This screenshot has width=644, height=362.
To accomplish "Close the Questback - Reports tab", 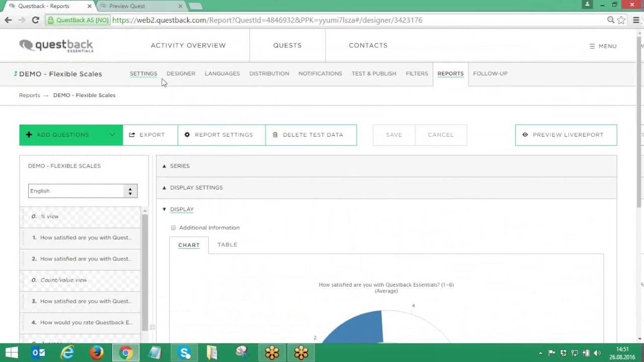I will pos(90,6).
